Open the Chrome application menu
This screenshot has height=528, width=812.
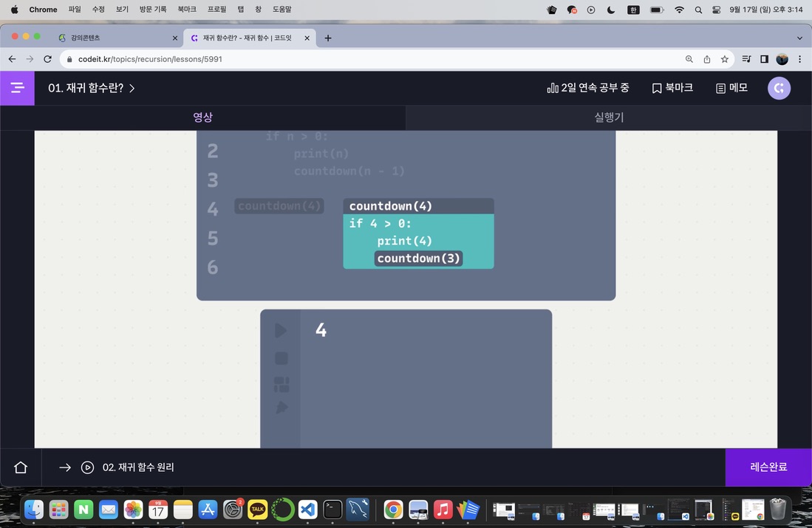pyautogui.click(x=43, y=10)
